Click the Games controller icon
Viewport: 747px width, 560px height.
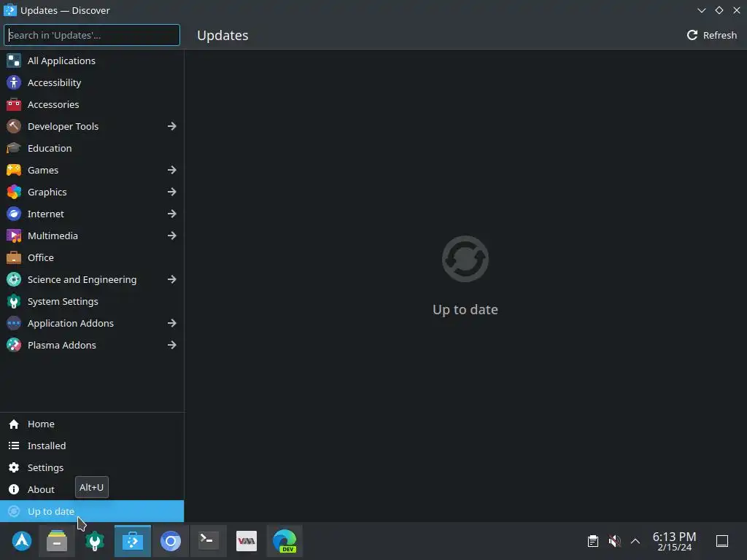14,170
